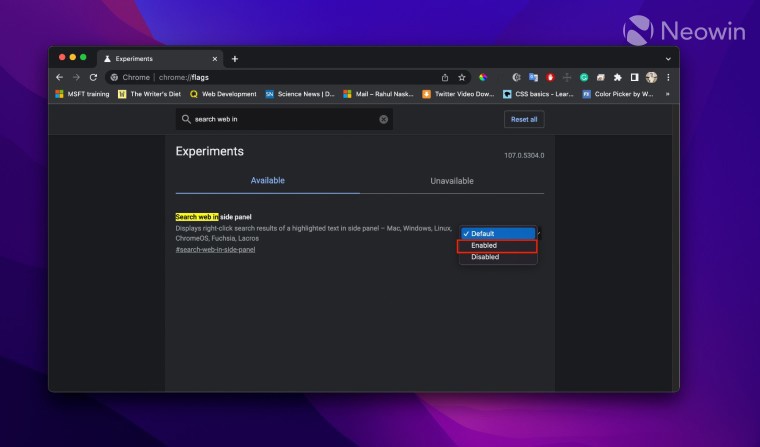Image resolution: width=760 pixels, height=447 pixels.
Task: Click the Reset all button
Action: coord(524,119)
